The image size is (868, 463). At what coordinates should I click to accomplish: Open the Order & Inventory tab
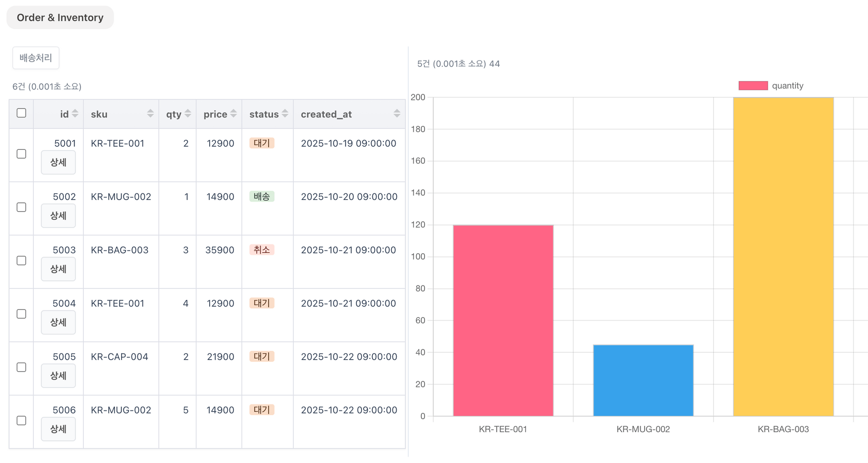tap(60, 18)
